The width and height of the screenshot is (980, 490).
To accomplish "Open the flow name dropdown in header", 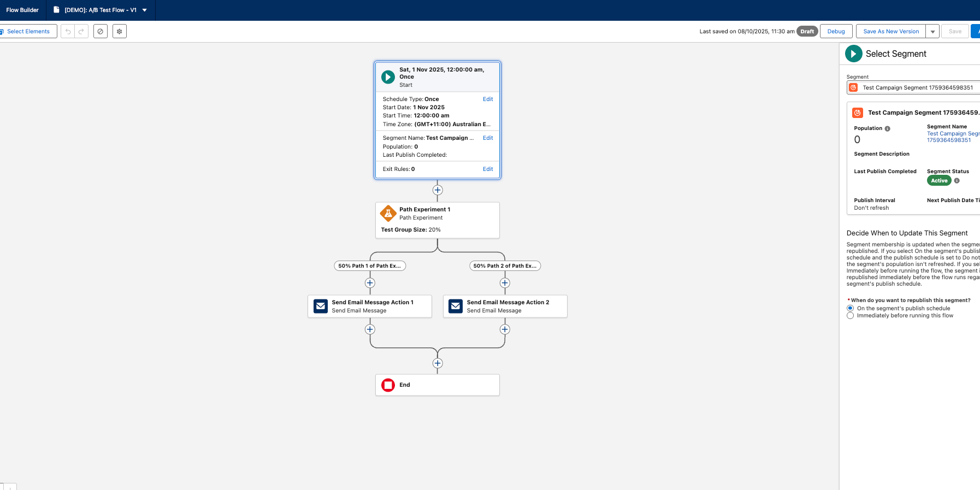I will tap(145, 10).
